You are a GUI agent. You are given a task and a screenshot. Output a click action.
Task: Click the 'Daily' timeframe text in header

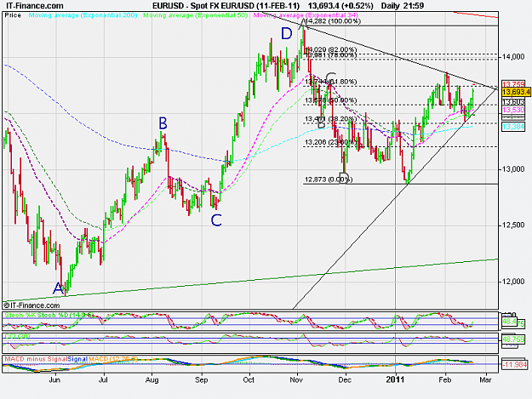pyautogui.click(x=392, y=6)
